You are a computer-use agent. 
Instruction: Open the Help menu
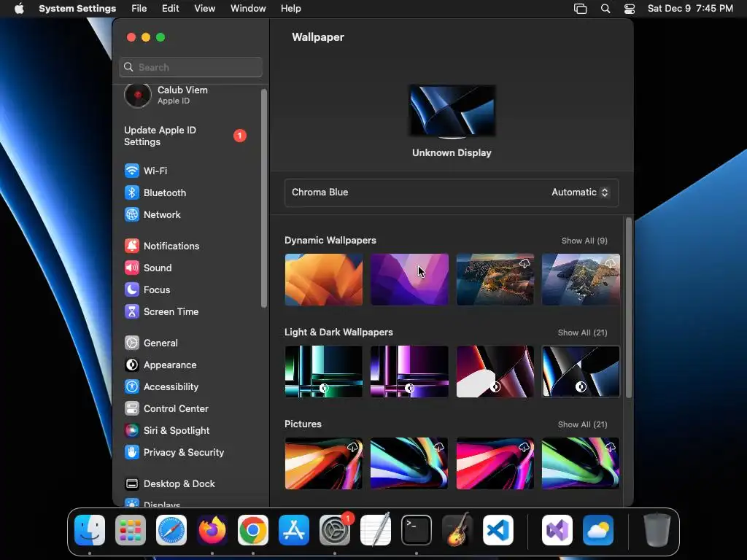(290, 9)
